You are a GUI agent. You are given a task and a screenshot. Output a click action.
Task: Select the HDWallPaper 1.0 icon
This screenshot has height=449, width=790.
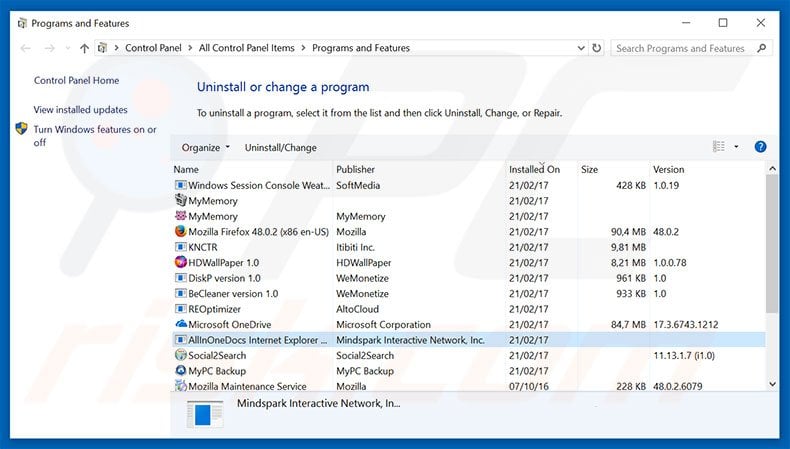click(180, 262)
